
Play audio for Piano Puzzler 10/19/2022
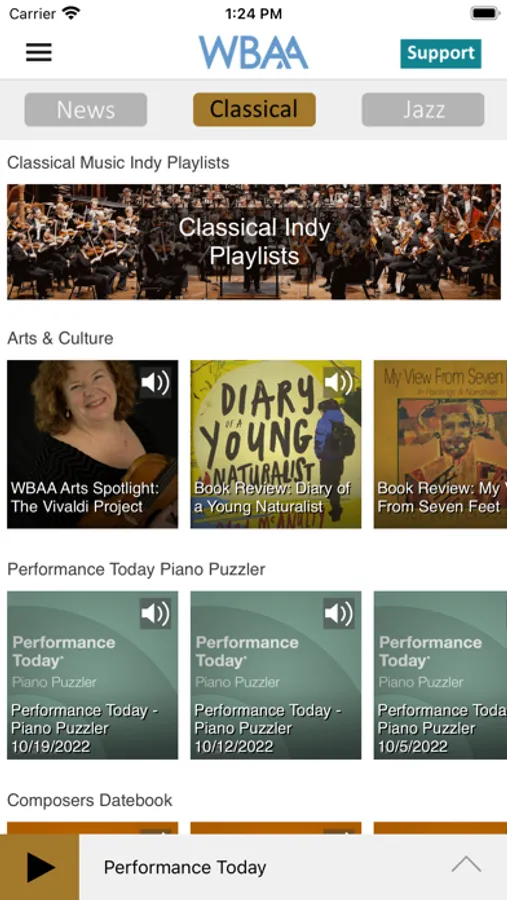pos(156,614)
